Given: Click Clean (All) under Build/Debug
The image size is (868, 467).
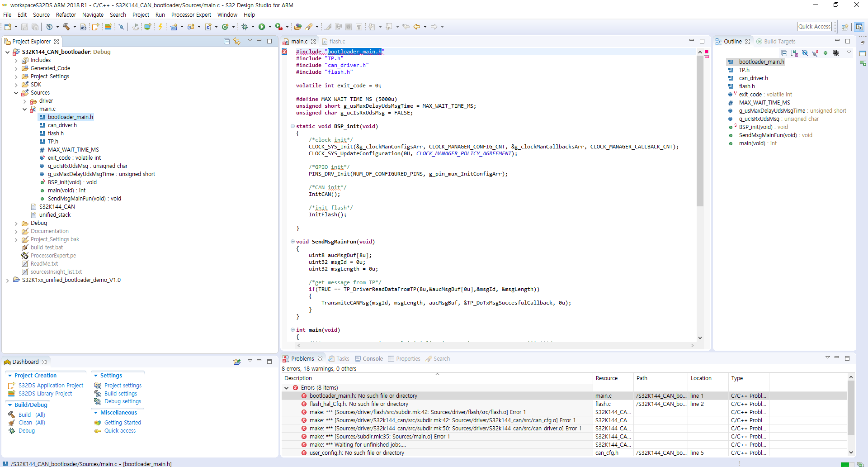Looking at the screenshot, I should (25, 422).
